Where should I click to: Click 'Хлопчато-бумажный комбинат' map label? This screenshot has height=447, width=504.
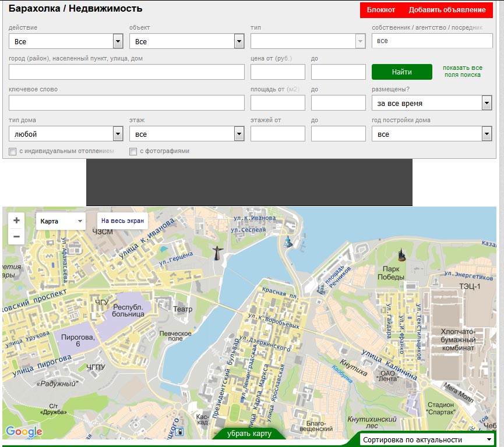[x=458, y=340]
